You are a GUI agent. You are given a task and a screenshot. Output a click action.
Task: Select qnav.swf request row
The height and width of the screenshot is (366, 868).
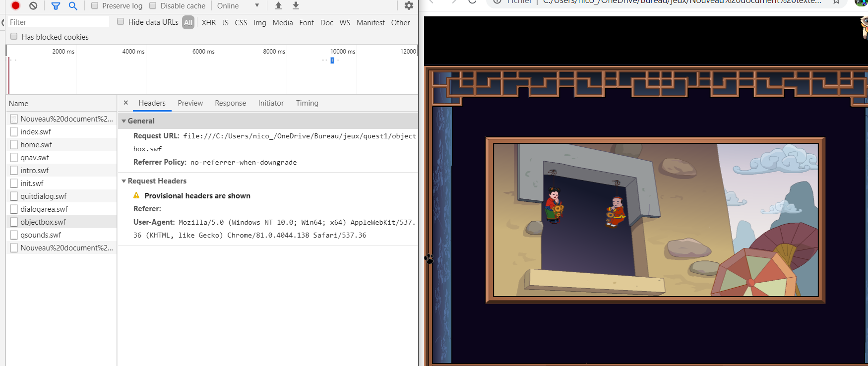(x=62, y=157)
